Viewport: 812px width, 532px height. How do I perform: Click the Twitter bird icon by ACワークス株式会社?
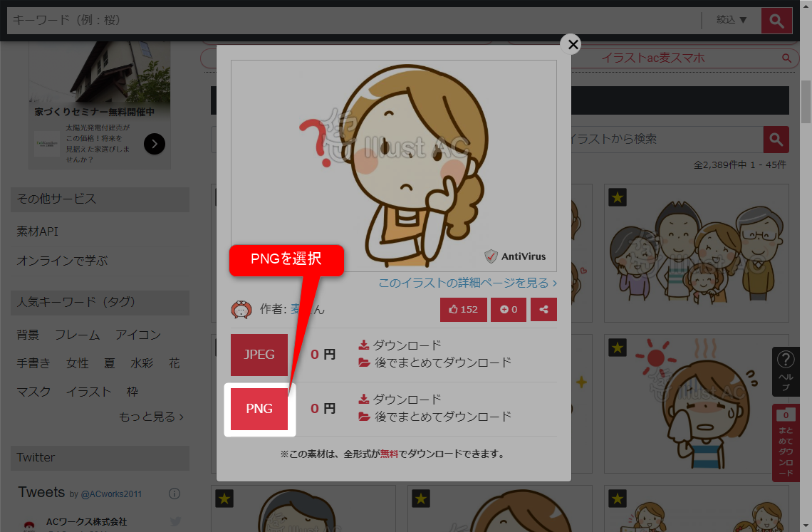(175, 522)
